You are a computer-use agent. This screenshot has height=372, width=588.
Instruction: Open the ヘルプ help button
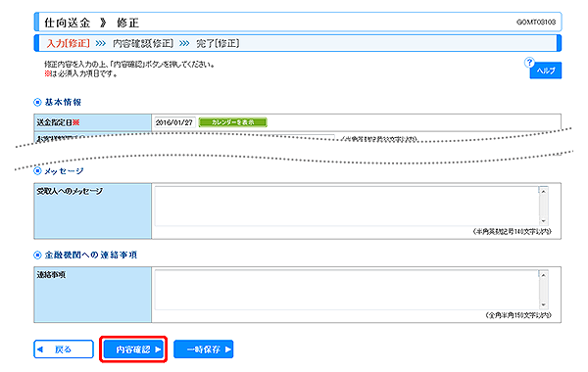point(545,70)
